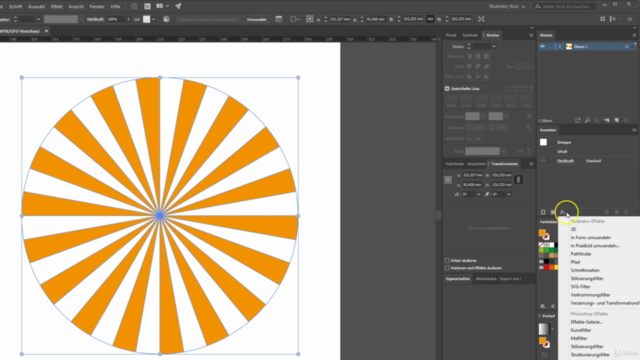
Task: Switch to Ausrichten tab
Action: coord(476,164)
